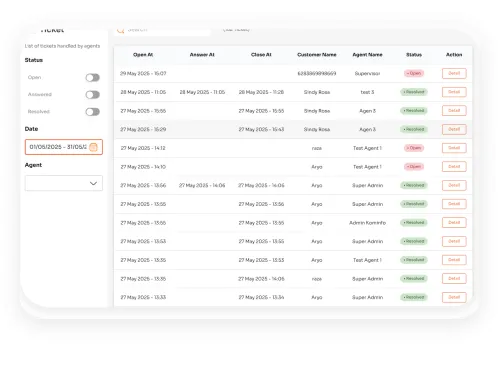Viewport: 500px width, 368px height.
Task: Select the Supervisor agent name cell
Action: click(367, 74)
